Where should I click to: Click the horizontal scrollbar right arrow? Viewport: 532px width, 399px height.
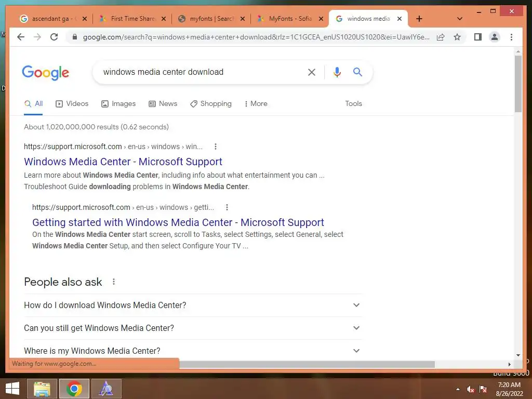509,364
